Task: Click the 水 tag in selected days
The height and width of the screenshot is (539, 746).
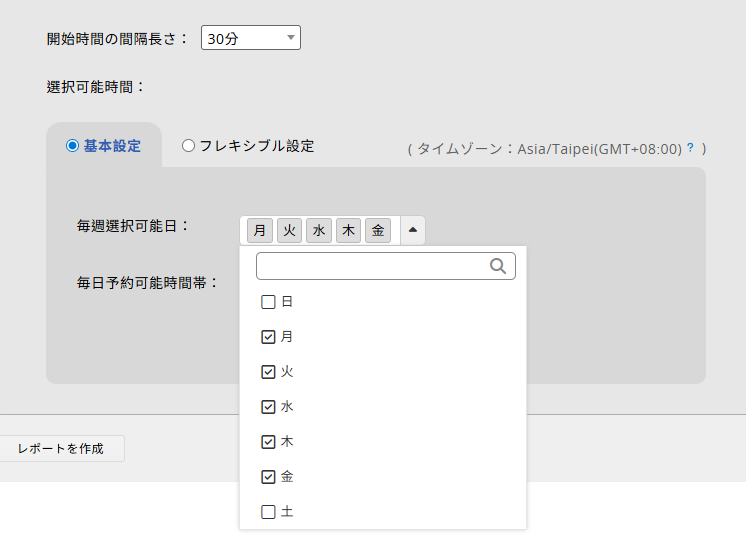Action: pyautogui.click(x=319, y=231)
